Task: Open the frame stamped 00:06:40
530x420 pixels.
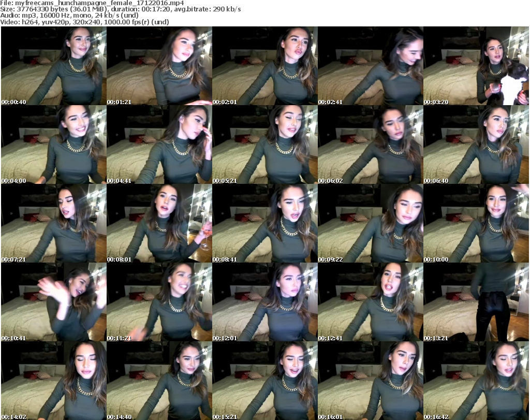Action: click(x=476, y=144)
